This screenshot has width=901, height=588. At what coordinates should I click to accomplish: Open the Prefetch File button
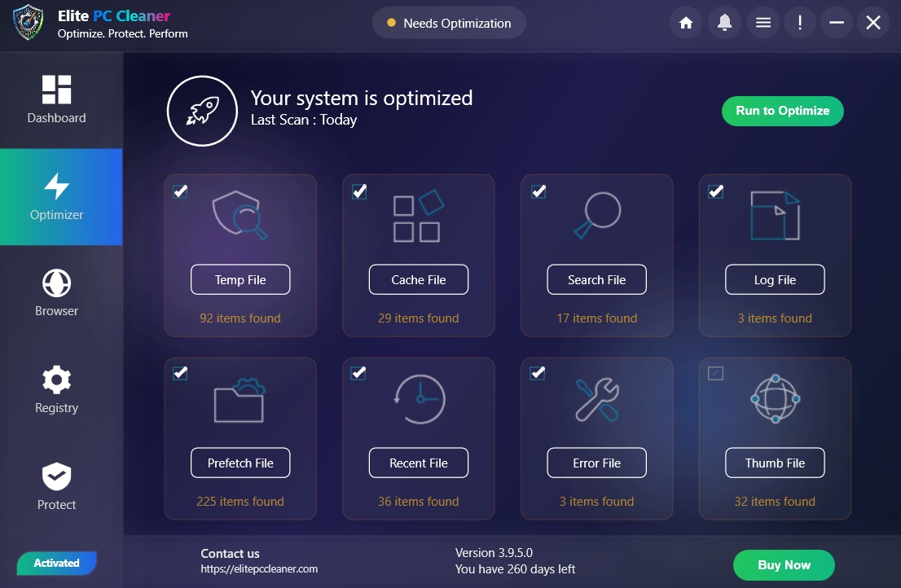pos(240,463)
